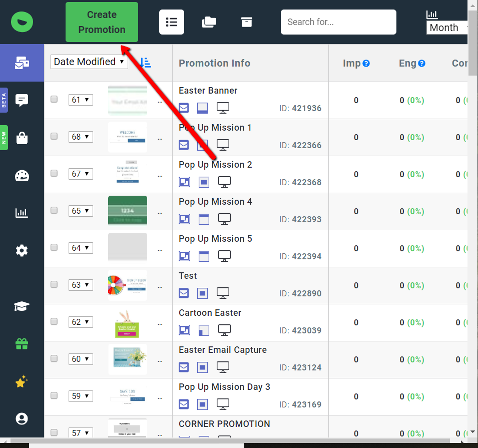Click the Imp help question mark
This screenshot has width=478, height=448.
coord(366,64)
